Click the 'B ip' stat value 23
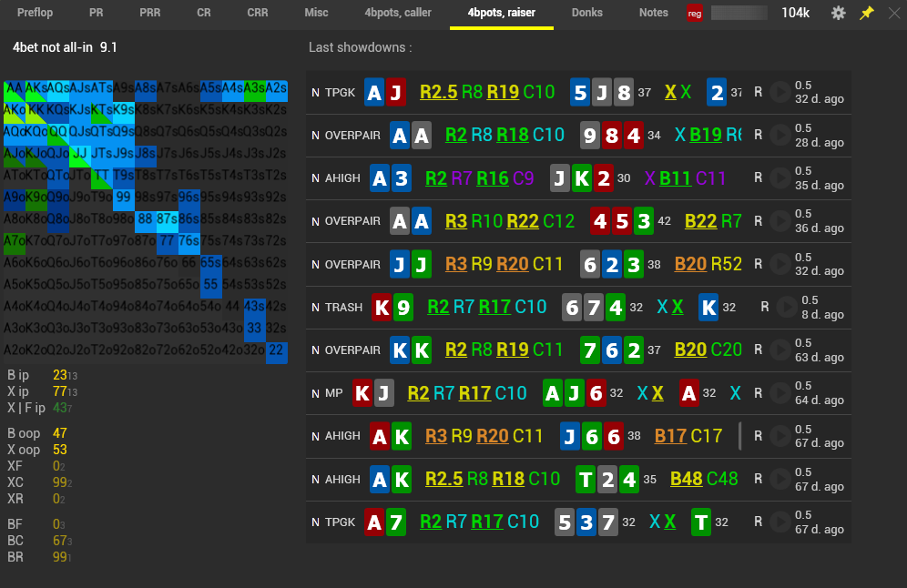The height and width of the screenshot is (588, 907). click(x=60, y=374)
